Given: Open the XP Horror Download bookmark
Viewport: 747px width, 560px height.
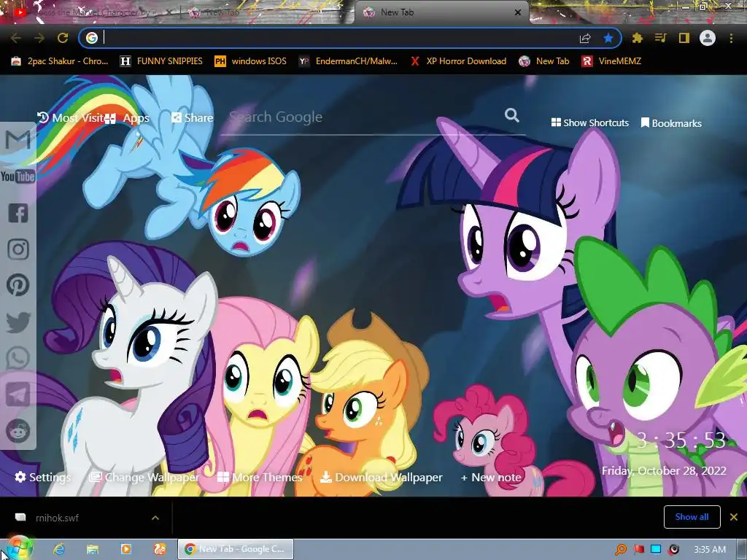Looking at the screenshot, I should coord(458,61).
